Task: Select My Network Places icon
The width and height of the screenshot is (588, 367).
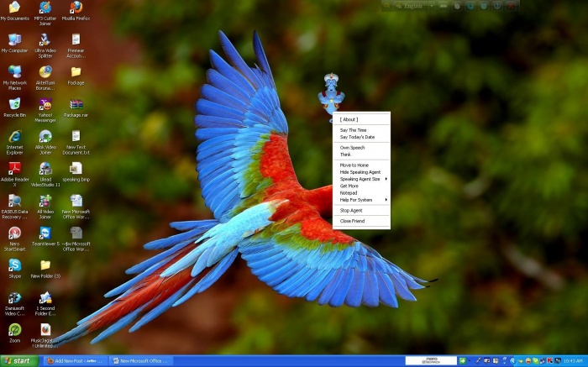Action: point(14,77)
